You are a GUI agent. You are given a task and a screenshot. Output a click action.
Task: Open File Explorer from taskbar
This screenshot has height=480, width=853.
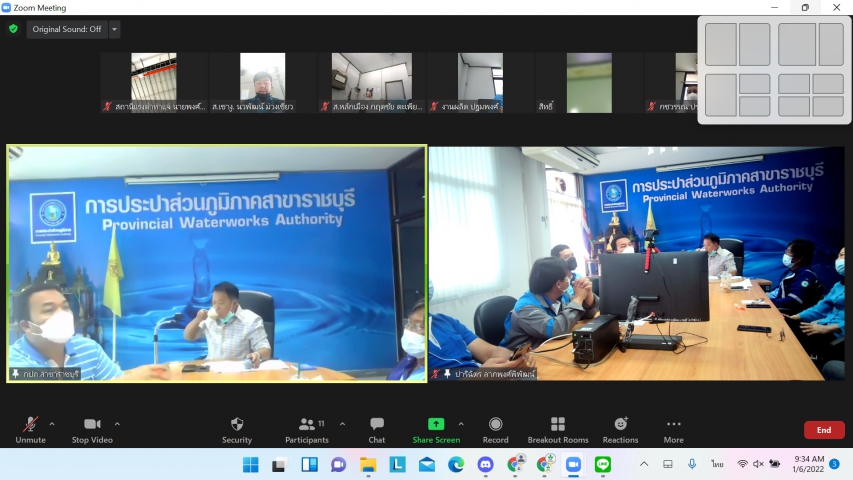pos(368,465)
